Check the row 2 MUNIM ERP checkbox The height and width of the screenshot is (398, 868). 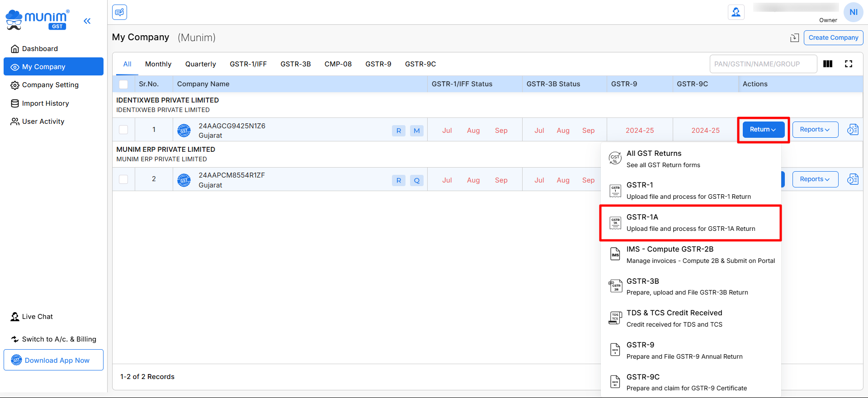click(x=123, y=179)
